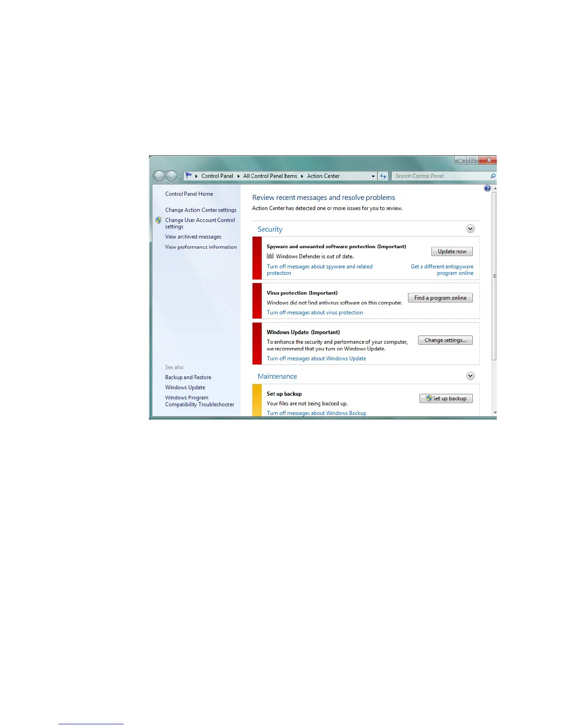Image resolution: width=563 pixels, height=728 pixels.
Task: Click the Update now button
Action: coord(452,251)
